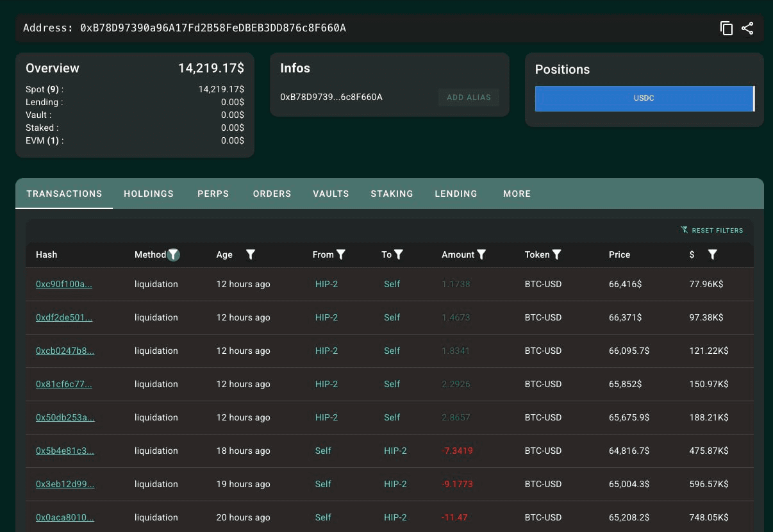Open the Orders tab
This screenshot has width=773, height=532.
pyautogui.click(x=272, y=194)
